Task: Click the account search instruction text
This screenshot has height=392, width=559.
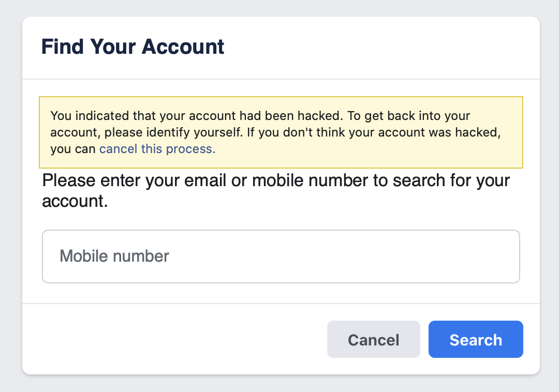Action: 275,190
